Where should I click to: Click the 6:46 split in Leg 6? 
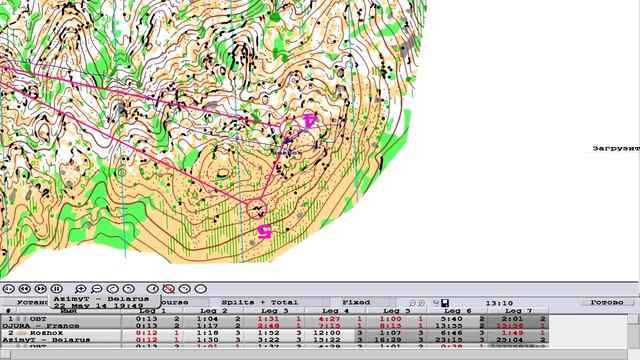451,333
